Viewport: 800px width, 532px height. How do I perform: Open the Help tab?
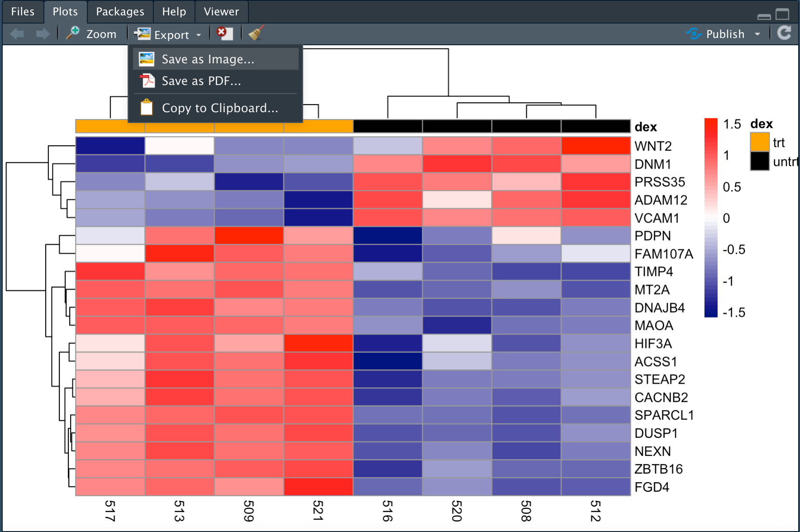[174, 12]
